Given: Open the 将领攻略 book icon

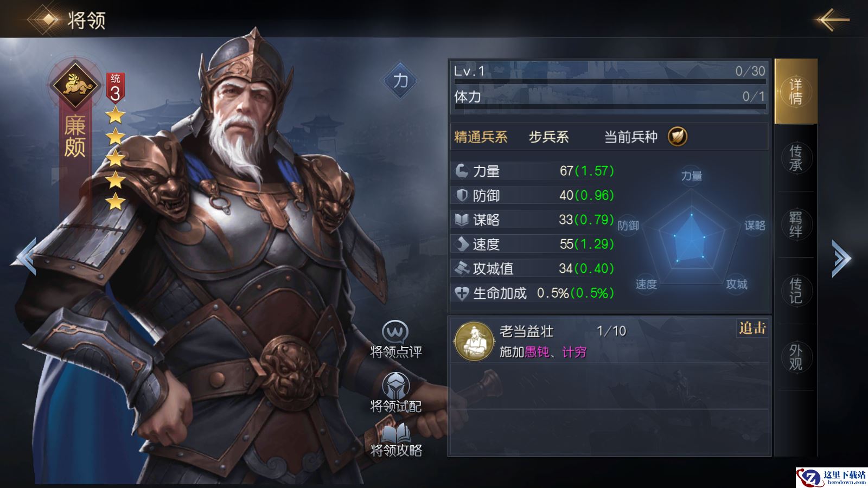Looking at the screenshot, I should click(396, 433).
